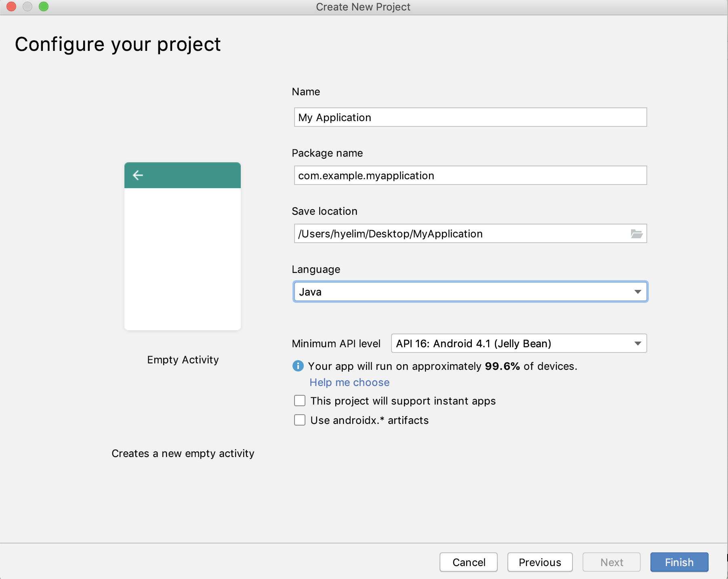Image resolution: width=728 pixels, height=579 pixels.
Task: Click the Finish button
Action: (x=679, y=562)
